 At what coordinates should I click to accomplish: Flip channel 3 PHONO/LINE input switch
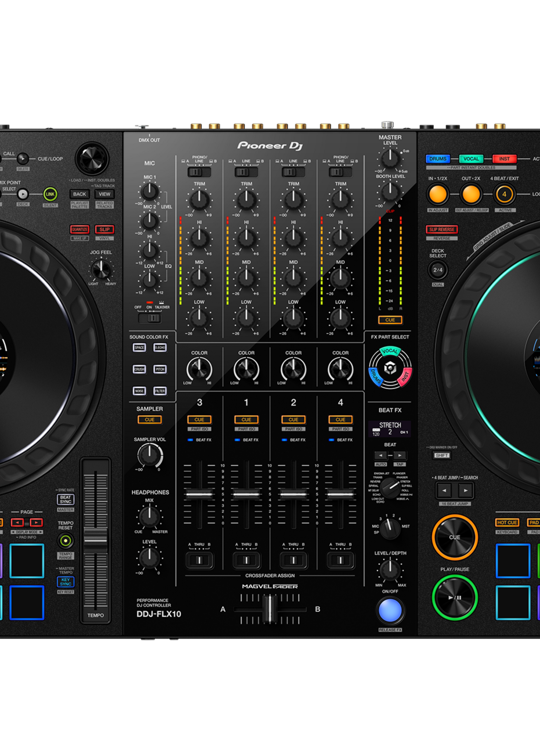pos(199,172)
